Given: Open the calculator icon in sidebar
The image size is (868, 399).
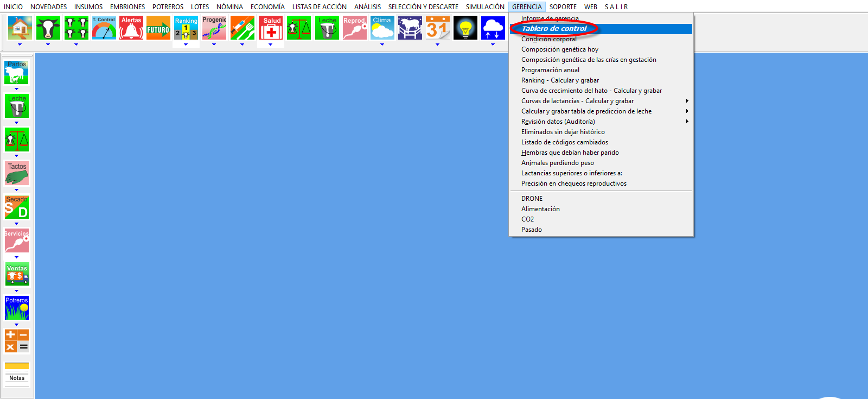Looking at the screenshot, I should point(17,341).
